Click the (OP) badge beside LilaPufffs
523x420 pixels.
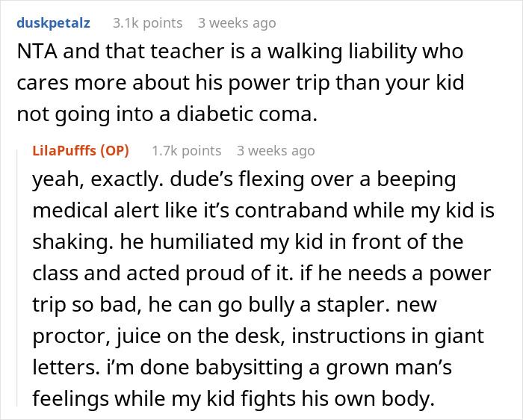114,150
